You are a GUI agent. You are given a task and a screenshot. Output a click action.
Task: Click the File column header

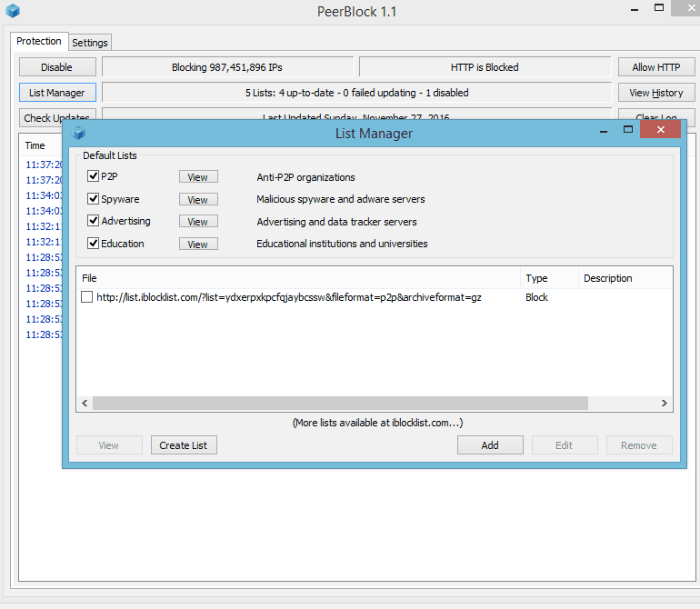(298, 278)
